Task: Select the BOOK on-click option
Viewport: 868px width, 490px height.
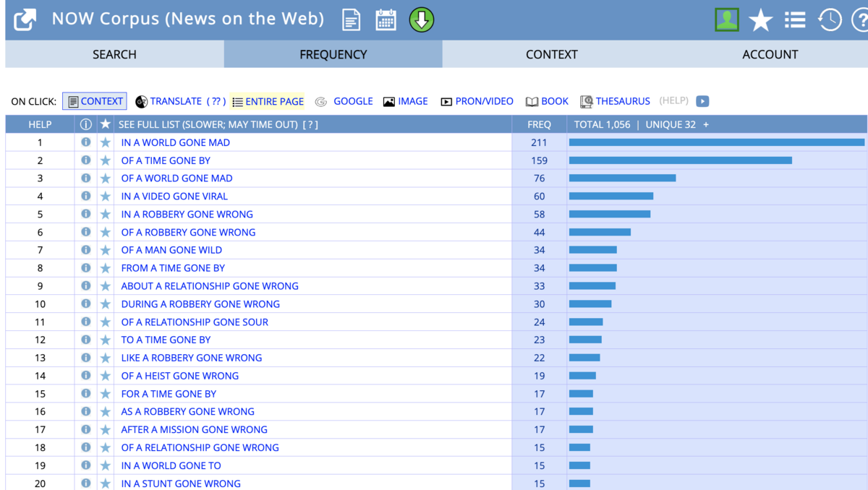Action: click(548, 101)
